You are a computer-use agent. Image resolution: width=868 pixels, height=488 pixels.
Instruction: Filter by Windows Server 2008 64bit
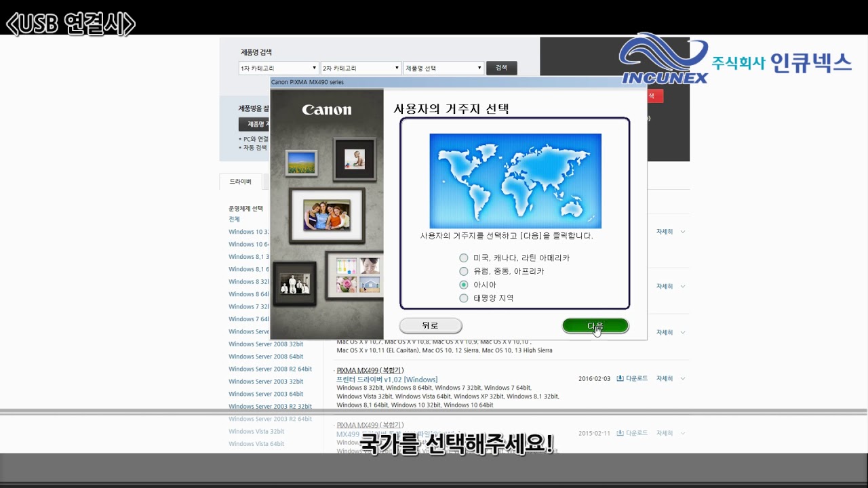point(266,357)
